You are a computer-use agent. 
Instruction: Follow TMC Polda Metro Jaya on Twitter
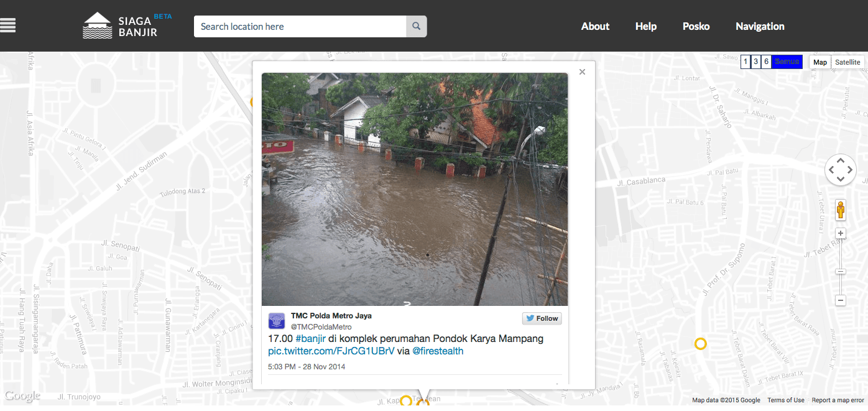[x=542, y=318]
